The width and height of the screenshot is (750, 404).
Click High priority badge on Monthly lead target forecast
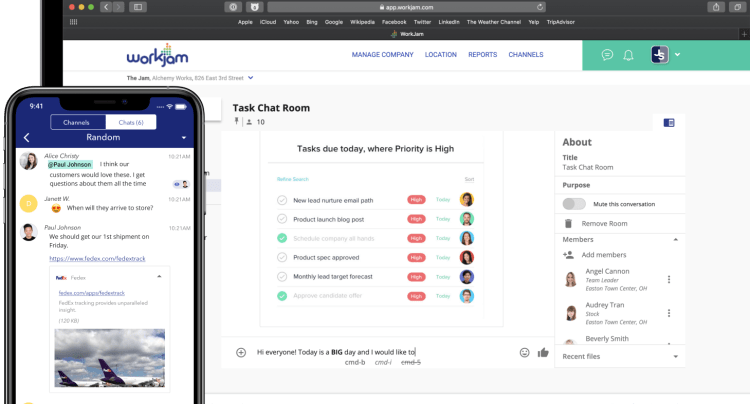416,277
